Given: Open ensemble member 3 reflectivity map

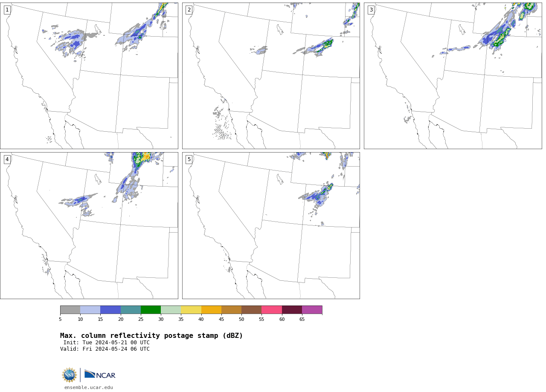Looking at the screenshot, I should click(x=453, y=76).
